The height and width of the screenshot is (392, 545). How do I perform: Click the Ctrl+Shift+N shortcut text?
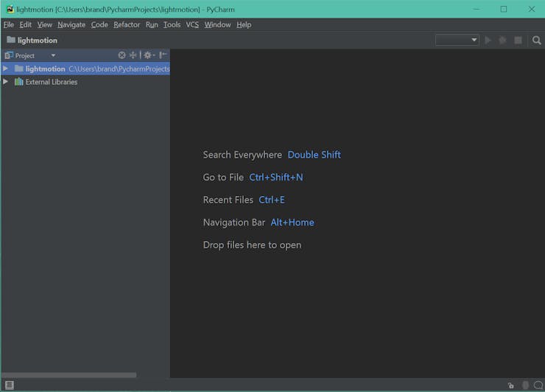click(276, 178)
